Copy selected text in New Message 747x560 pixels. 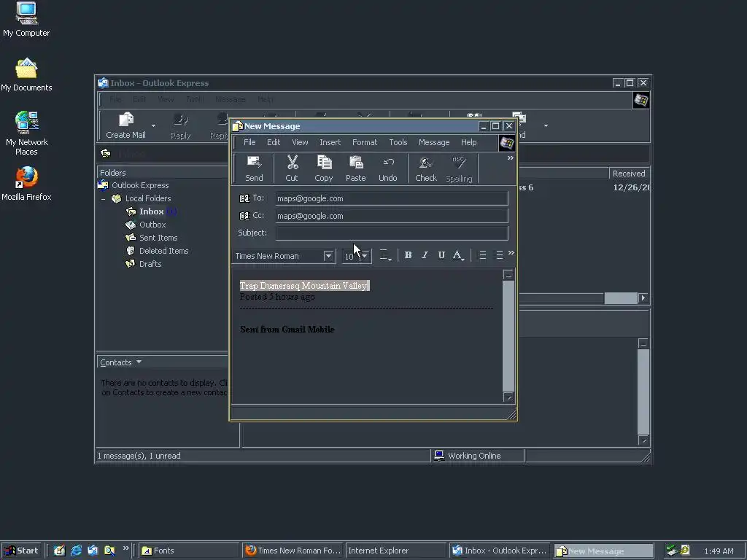click(x=323, y=168)
